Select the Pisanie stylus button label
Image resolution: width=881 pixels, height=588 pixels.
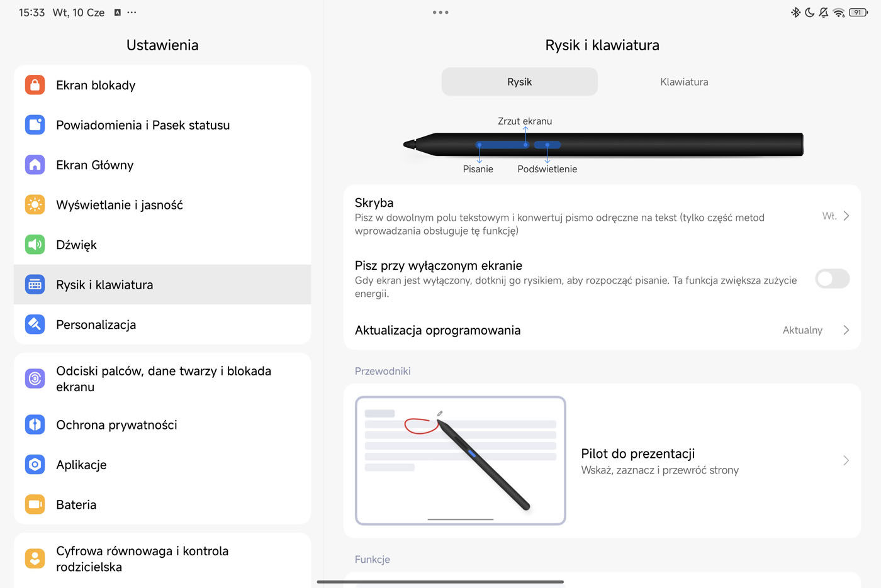point(478,169)
